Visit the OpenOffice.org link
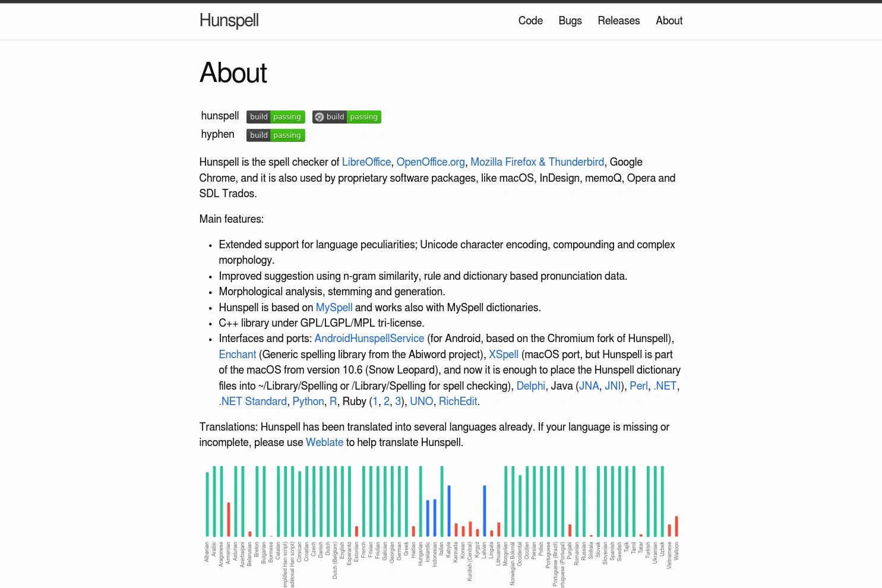Viewport: 882px width, 588px height. (x=431, y=162)
